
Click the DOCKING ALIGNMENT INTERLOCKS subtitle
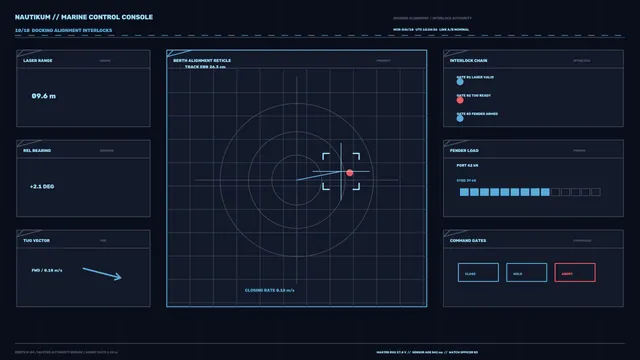coord(72,30)
